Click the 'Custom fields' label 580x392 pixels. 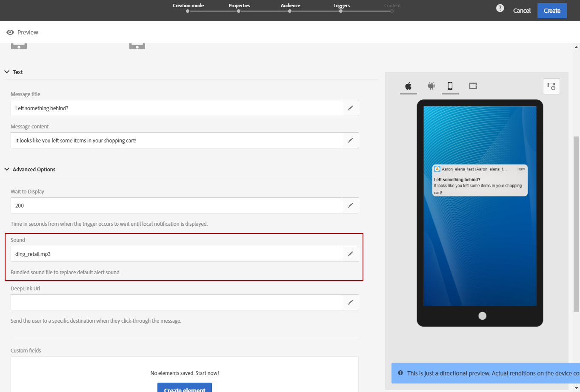26,350
